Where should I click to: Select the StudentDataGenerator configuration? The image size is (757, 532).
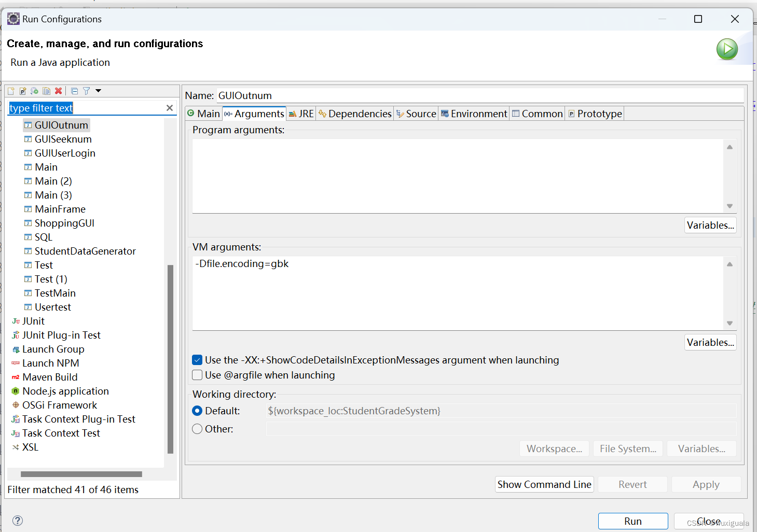click(80, 251)
